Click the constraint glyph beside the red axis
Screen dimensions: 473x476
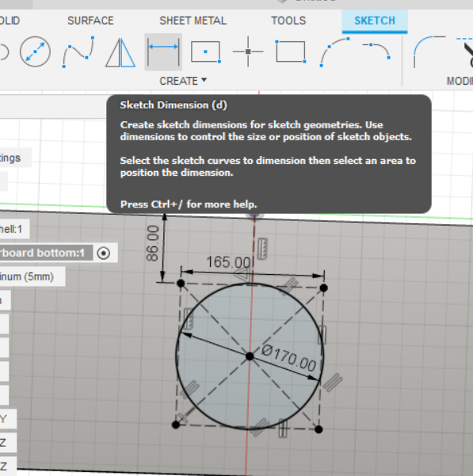click(x=262, y=249)
